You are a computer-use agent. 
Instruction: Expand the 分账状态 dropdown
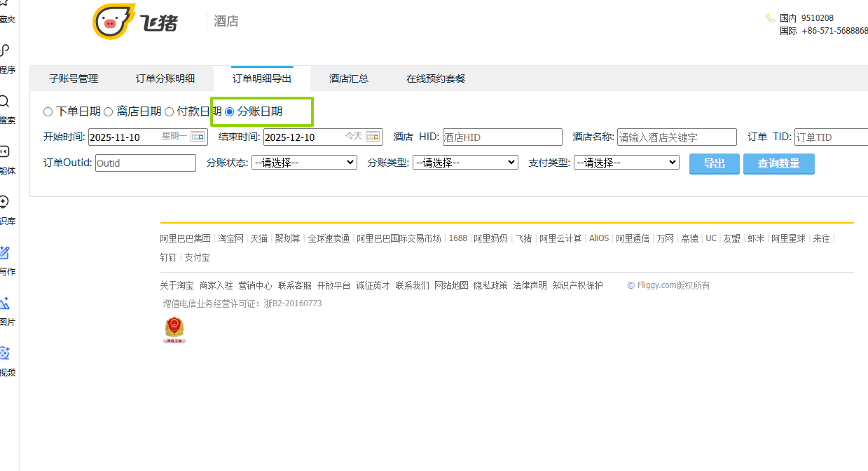304,163
